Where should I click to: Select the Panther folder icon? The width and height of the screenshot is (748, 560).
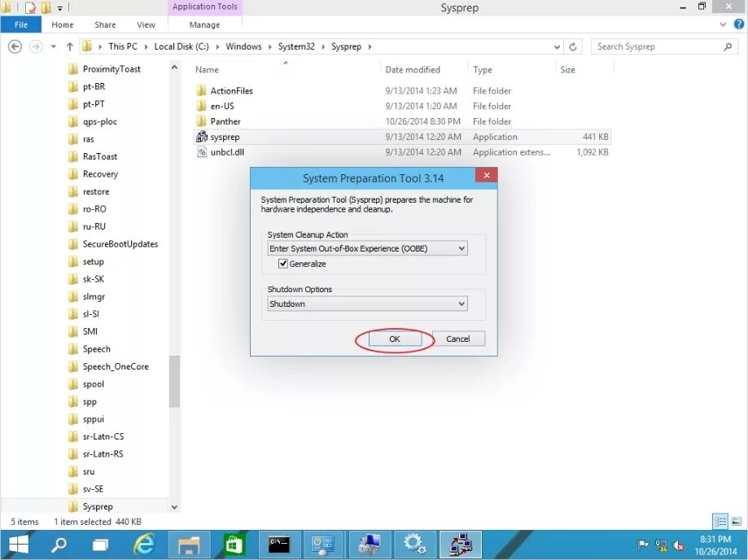pos(201,120)
